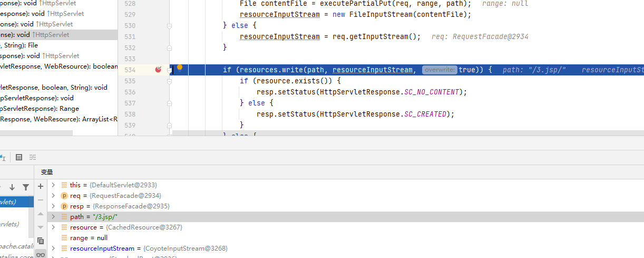The height and width of the screenshot is (258, 644).
Task: Click the frames filter funnel icon
Action: pyautogui.click(x=25, y=187)
